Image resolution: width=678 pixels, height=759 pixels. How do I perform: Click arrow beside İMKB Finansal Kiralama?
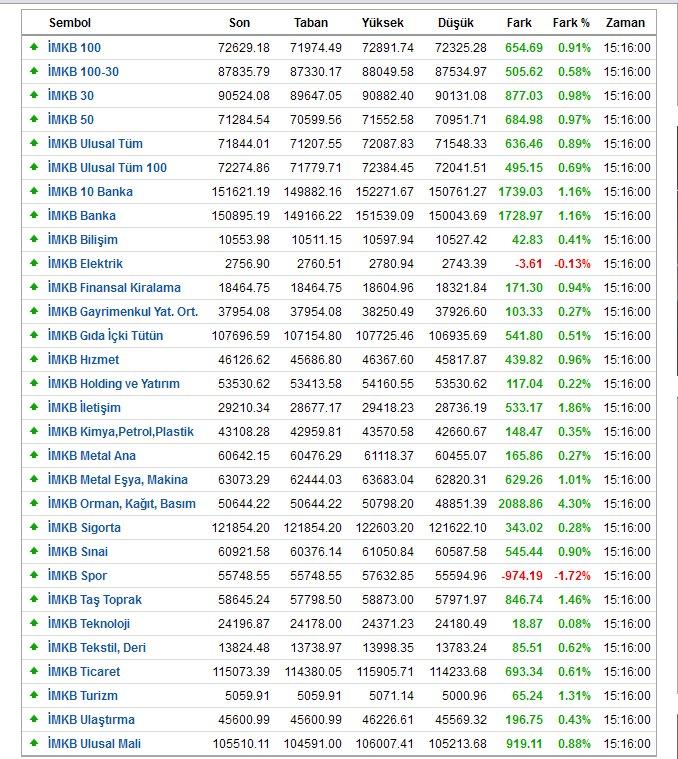(34, 287)
